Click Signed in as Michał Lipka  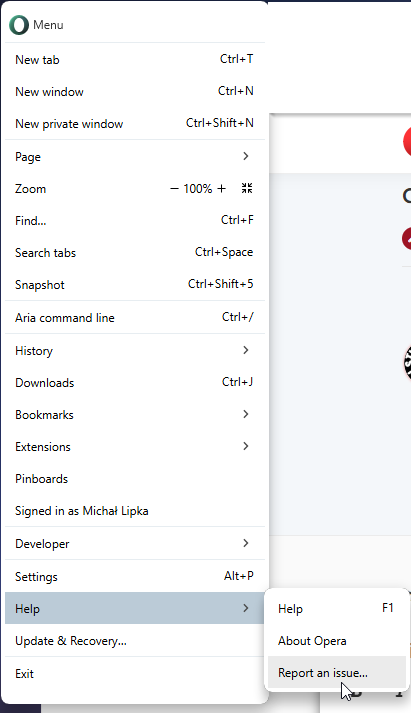click(135, 511)
